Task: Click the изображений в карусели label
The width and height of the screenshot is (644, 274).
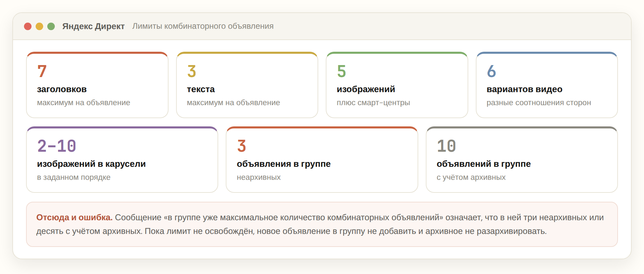Action: 91,164
